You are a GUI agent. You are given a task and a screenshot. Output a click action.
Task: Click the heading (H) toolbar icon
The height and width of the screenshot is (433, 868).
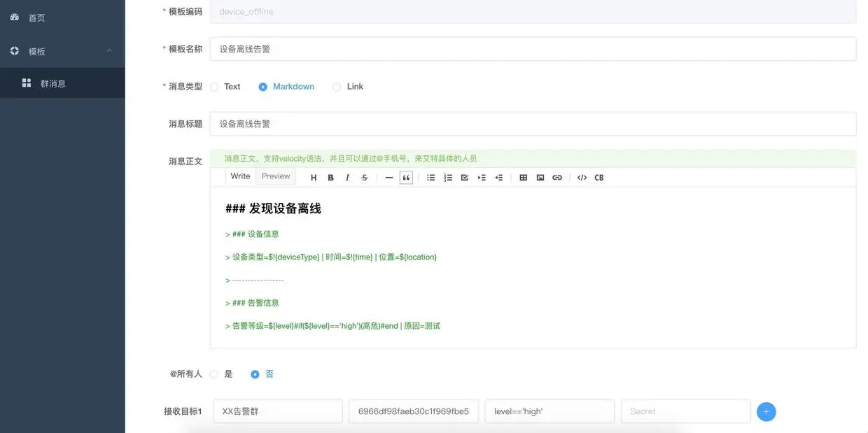pos(314,178)
